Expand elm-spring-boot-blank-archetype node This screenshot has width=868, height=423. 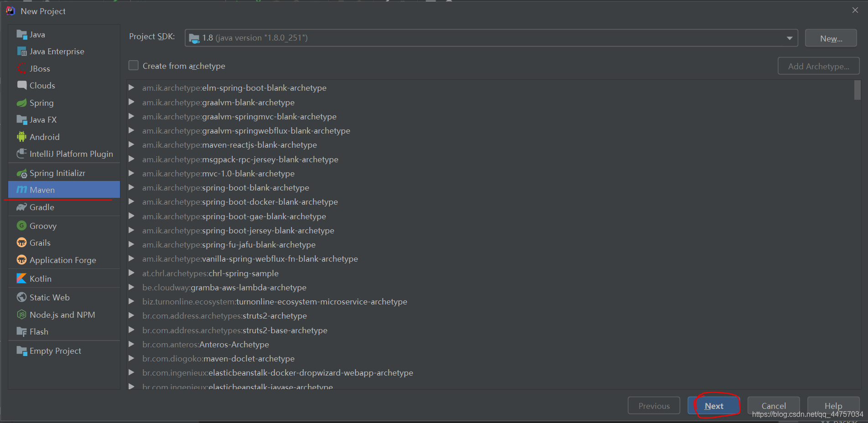coord(131,88)
